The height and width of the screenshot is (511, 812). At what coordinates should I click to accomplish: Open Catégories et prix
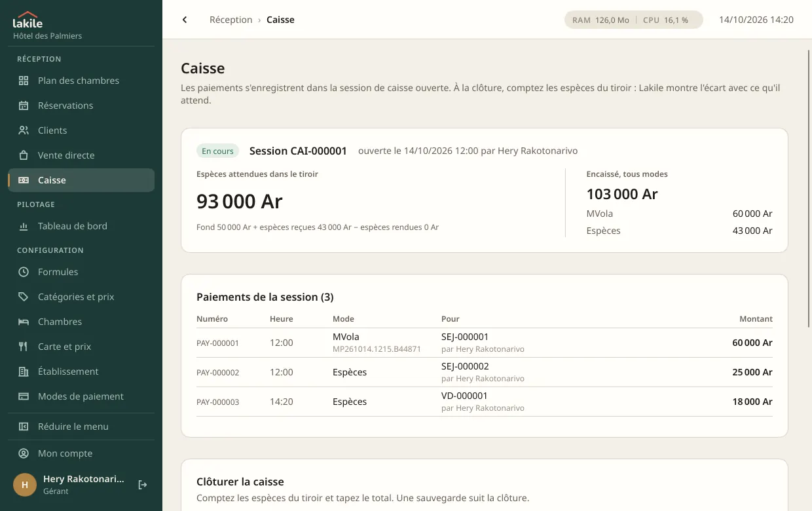tap(81, 297)
